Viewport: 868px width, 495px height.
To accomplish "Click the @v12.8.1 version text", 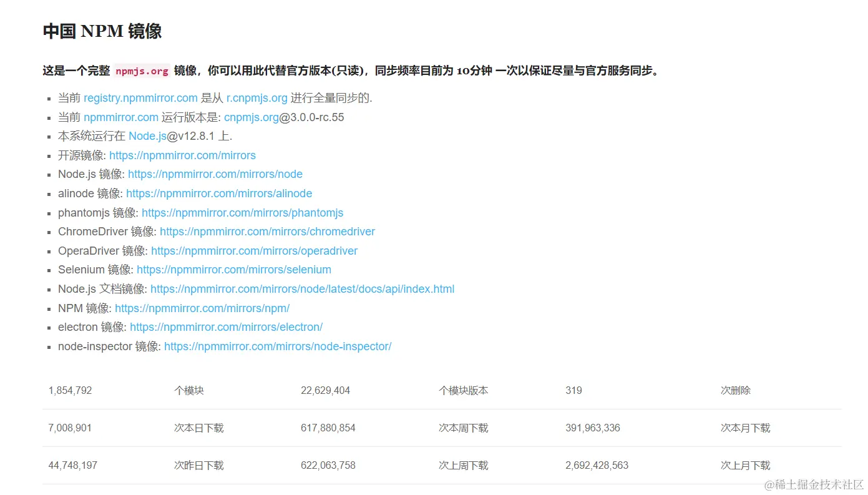I will pyautogui.click(x=190, y=136).
